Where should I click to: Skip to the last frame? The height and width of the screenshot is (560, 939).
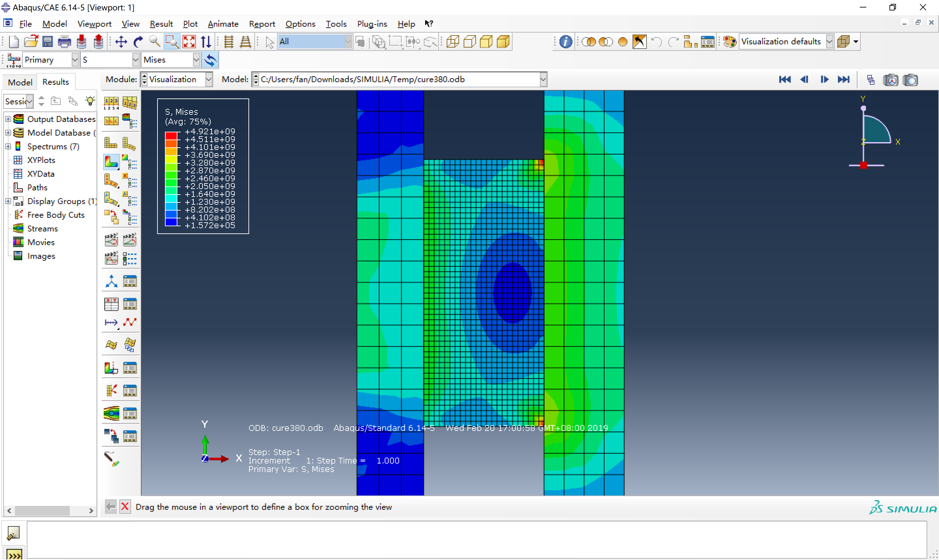click(843, 79)
